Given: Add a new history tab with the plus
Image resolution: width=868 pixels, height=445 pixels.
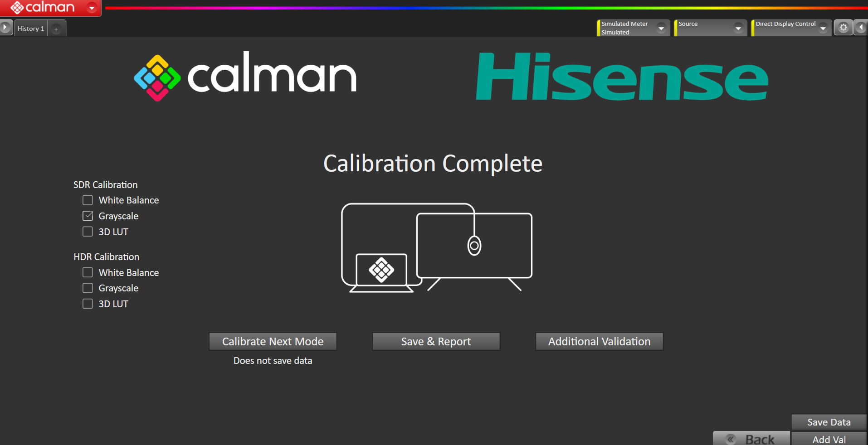Looking at the screenshot, I should tap(56, 29).
